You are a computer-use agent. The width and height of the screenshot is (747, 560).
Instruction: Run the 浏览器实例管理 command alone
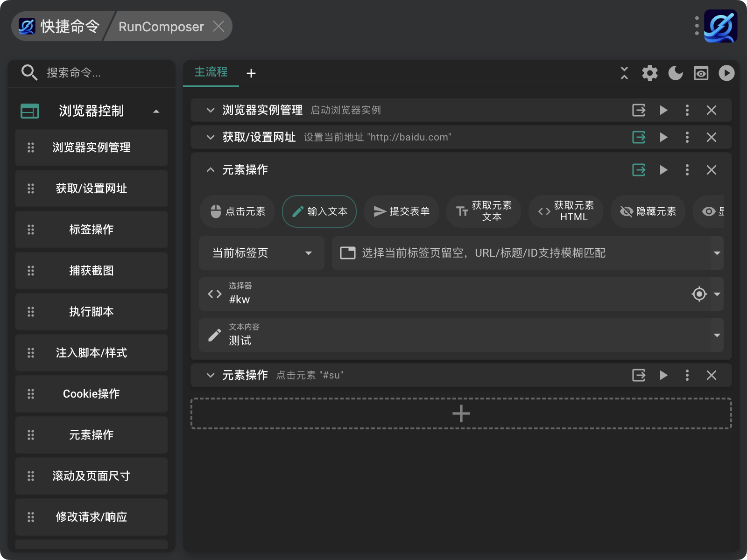(x=663, y=110)
